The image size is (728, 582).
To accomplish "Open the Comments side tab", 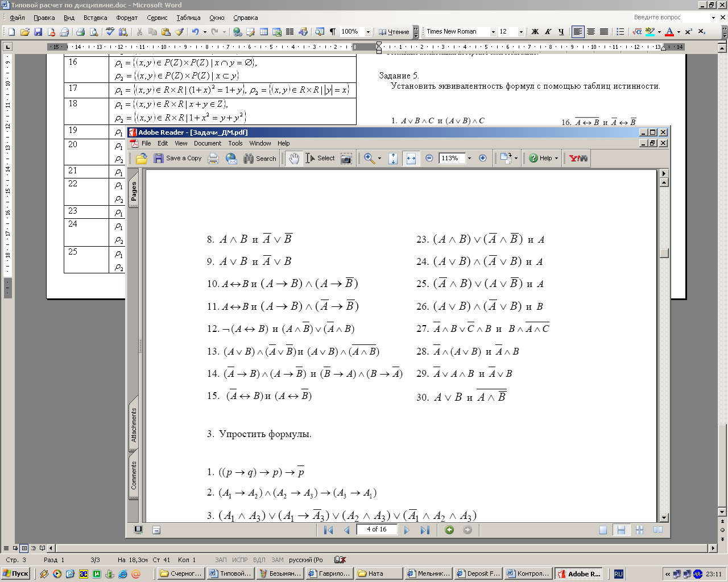I will click(134, 475).
